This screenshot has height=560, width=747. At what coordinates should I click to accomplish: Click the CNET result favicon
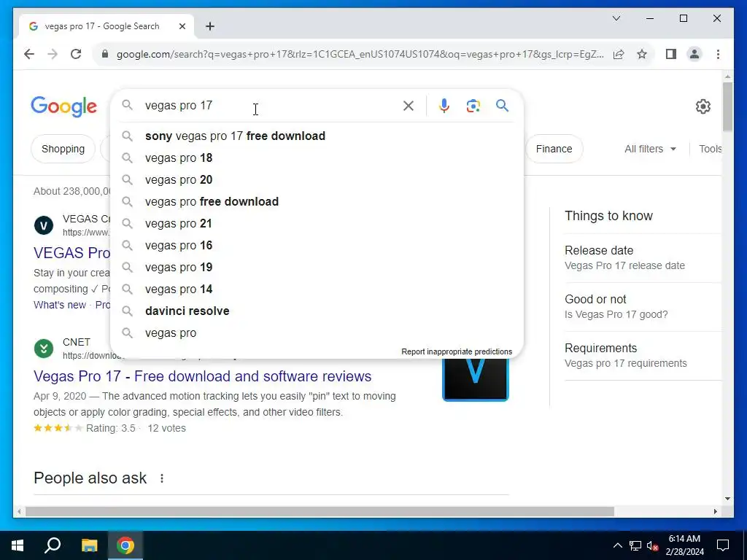pyautogui.click(x=44, y=349)
